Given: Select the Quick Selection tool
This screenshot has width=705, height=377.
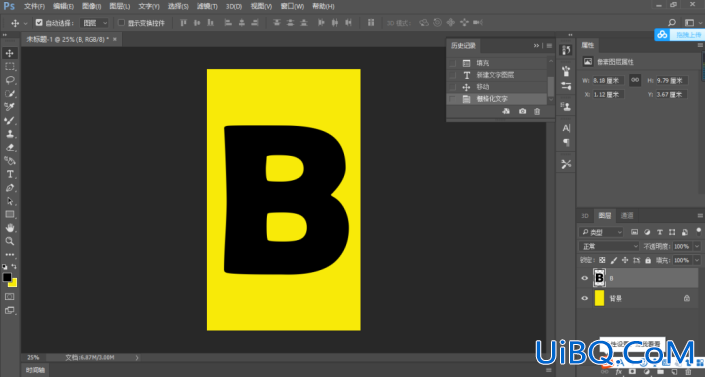Looking at the screenshot, I should [9, 94].
